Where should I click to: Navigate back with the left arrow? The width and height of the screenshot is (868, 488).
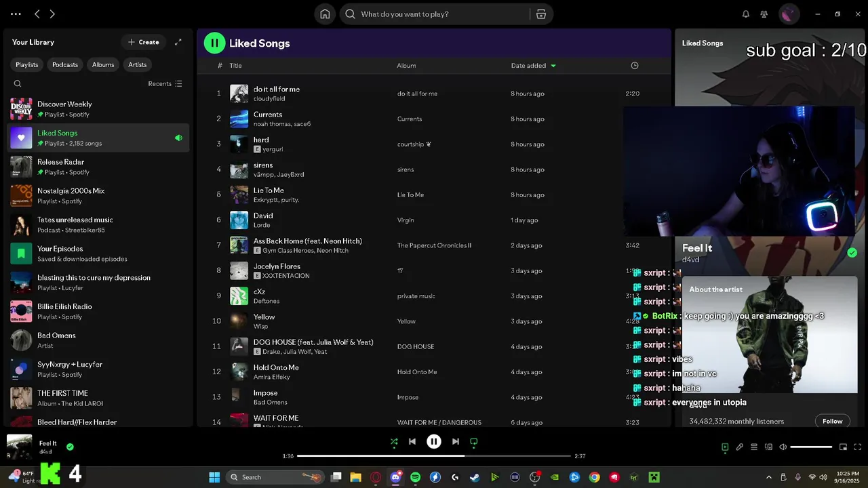[37, 14]
